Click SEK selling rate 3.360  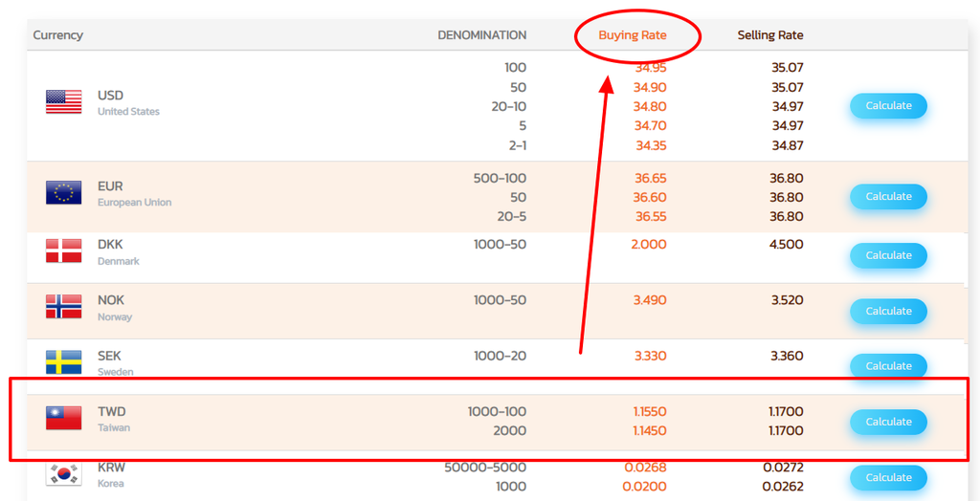[787, 356]
